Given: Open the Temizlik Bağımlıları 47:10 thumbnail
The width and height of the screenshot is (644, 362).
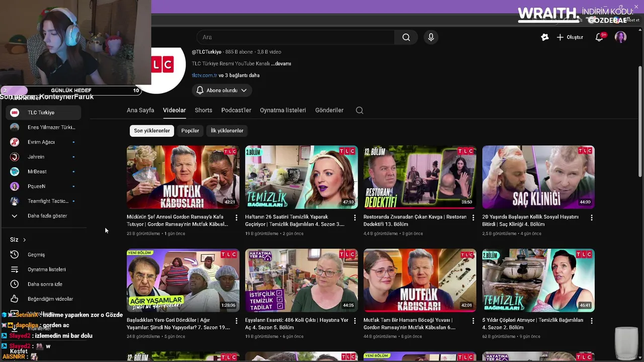Looking at the screenshot, I should (301, 177).
